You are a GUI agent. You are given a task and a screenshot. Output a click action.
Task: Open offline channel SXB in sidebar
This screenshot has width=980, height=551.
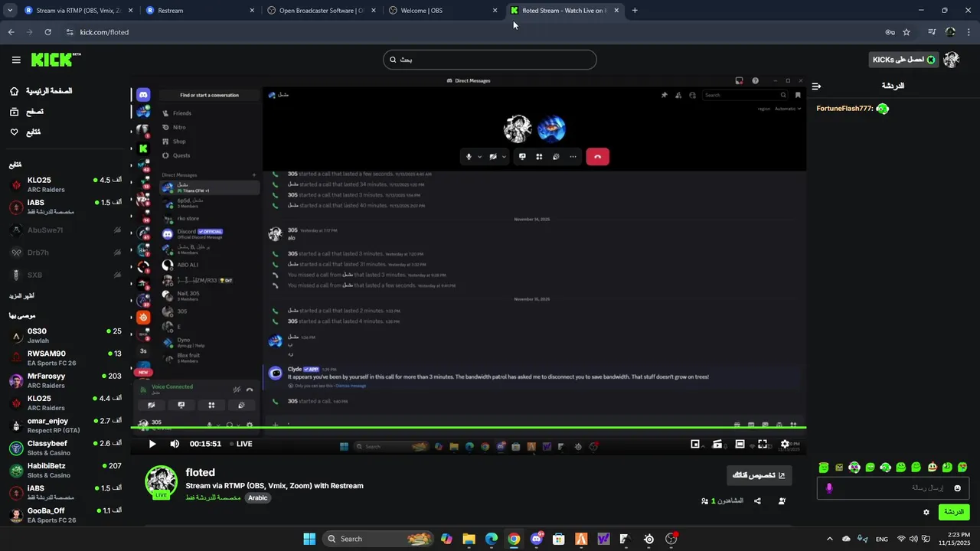tap(65, 275)
